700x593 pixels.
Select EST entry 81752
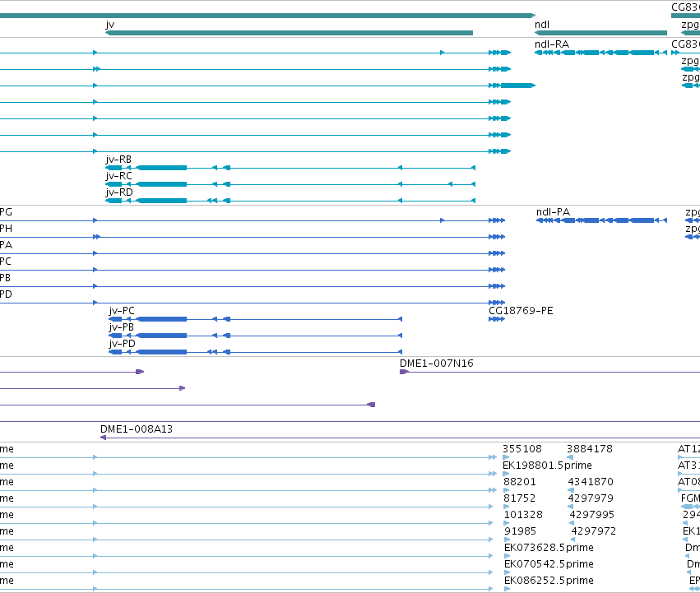[x=520, y=498]
